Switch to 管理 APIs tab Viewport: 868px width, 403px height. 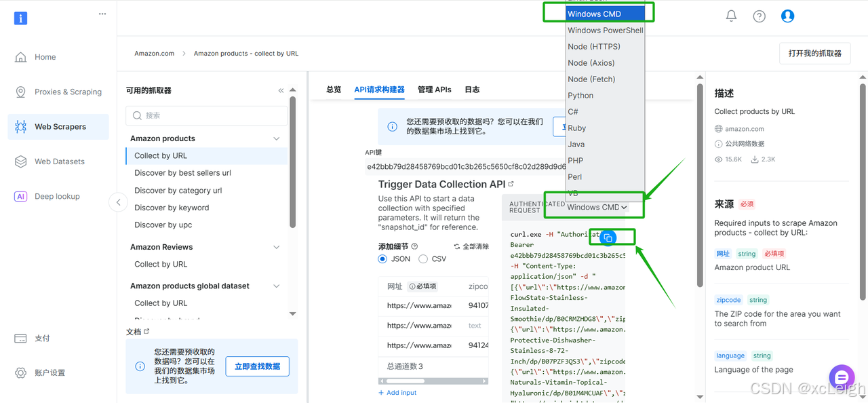click(x=435, y=90)
